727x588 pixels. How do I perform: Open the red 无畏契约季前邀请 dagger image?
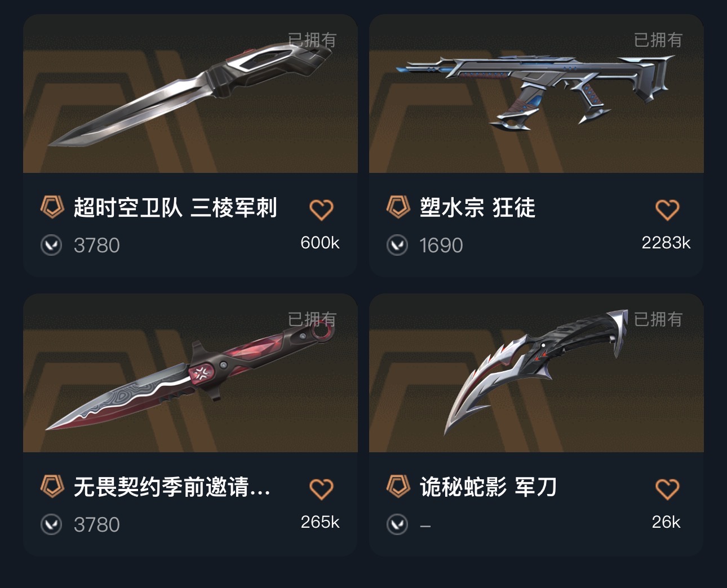coord(190,373)
